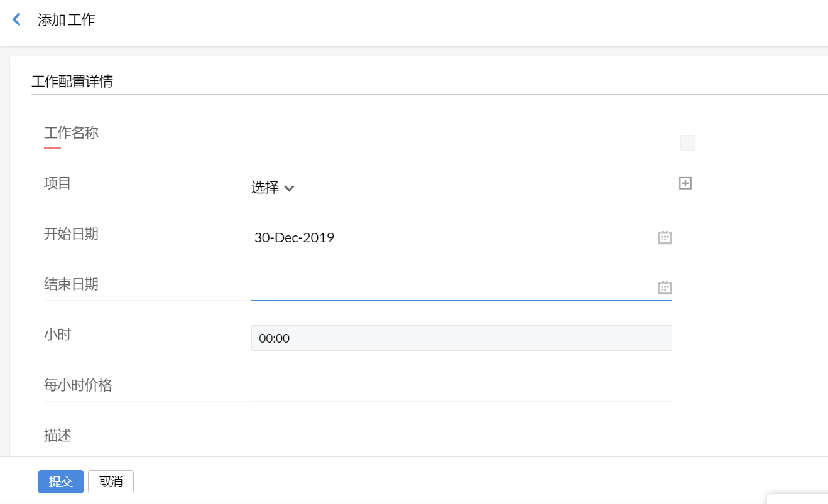Click into the empty 结束日期 date field
The width and height of the screenshot is (828, 504).
[x=452, y=288]
